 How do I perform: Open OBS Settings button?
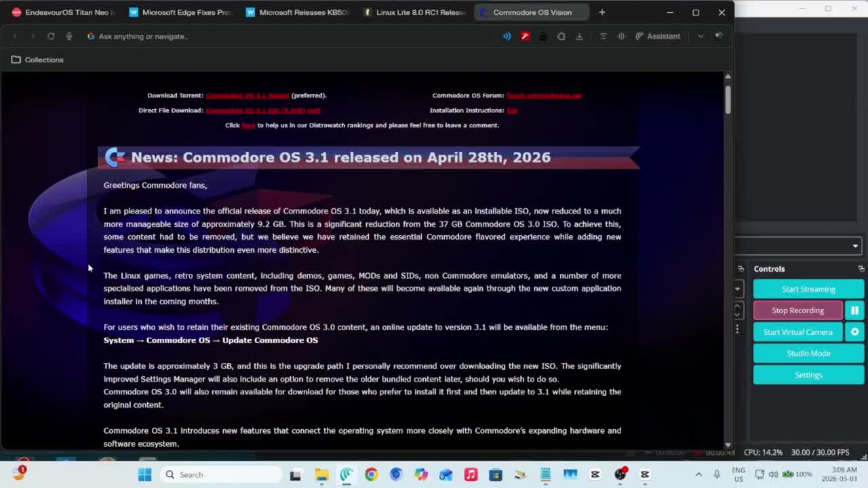(808, 375)
